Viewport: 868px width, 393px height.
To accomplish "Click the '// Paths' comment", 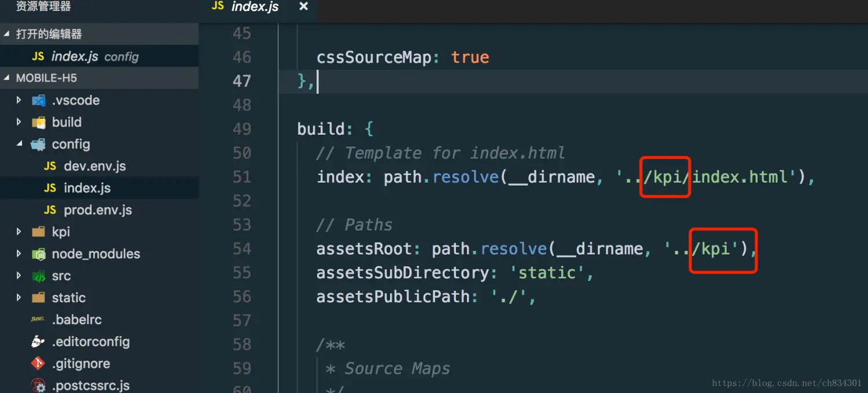I will point(354,225).
